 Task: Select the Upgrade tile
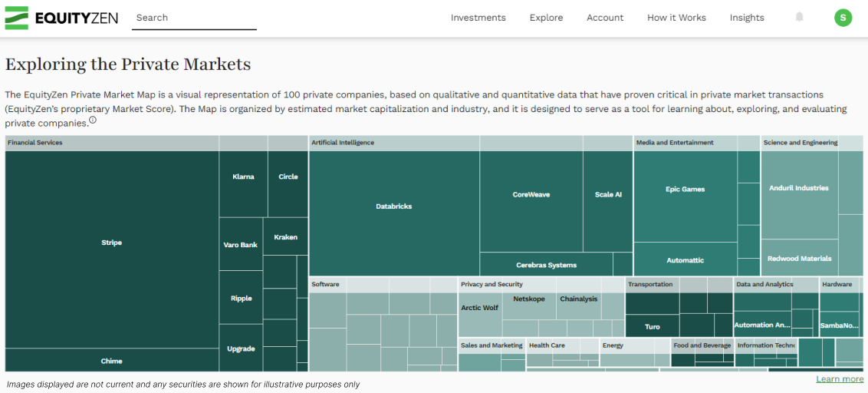coord(241,348)
